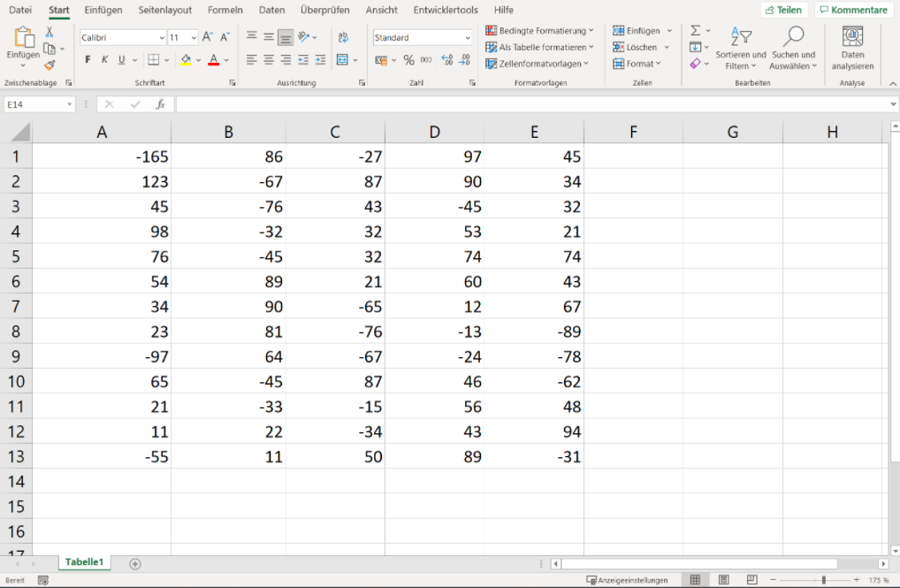Open Sortieren und Filtern menu
The image size is (900, 588).
(x=741, y=49)
